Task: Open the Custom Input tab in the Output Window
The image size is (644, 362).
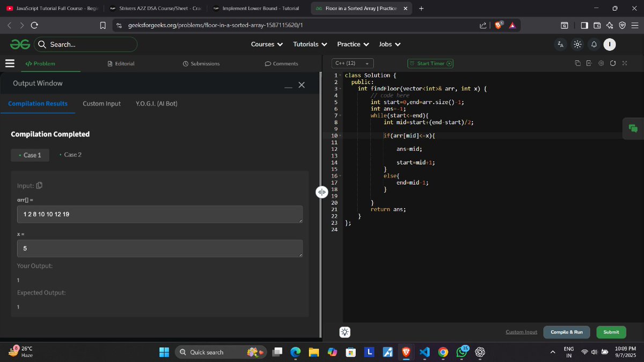Action: pyautogui.click(x=101, y=104)
